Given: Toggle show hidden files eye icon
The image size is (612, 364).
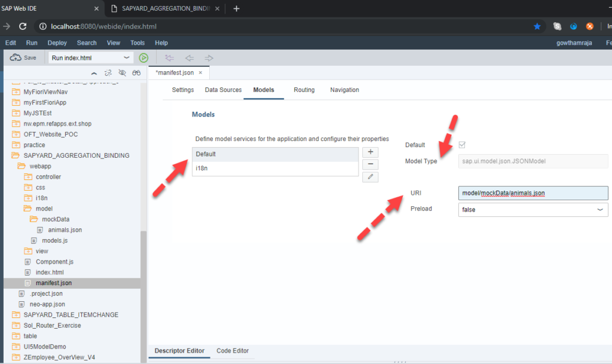Looking at the screenshot, I should pos(122,73).
